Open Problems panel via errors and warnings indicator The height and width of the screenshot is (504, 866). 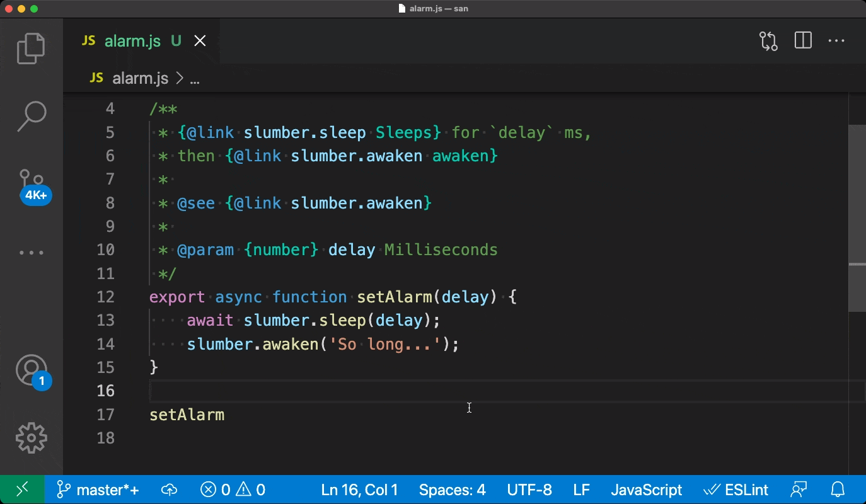pos(233,490)
